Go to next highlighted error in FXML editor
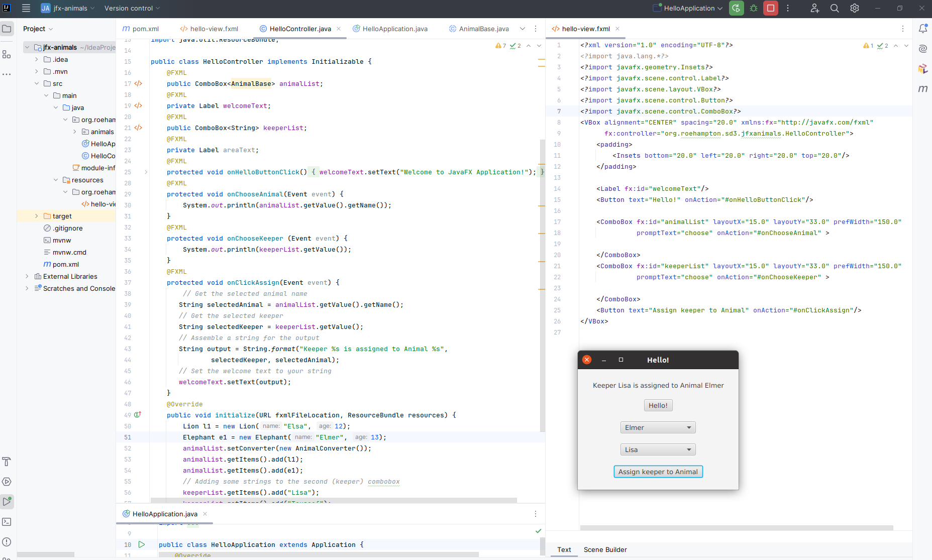 tap(906, 46)
